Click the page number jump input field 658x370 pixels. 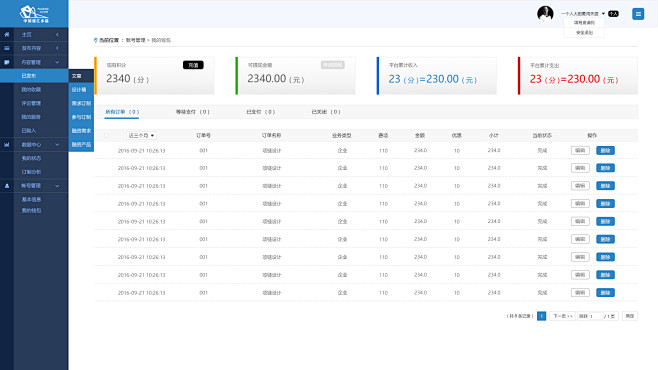click(596, 316)
